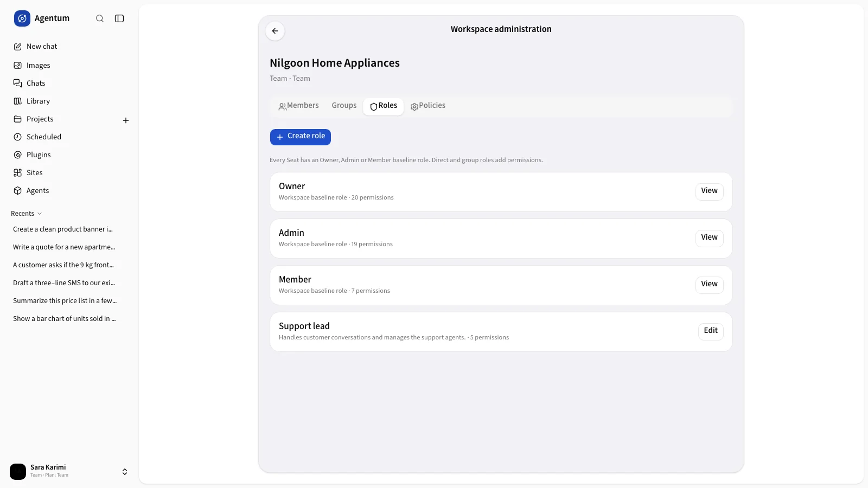This screenshot has width=868, height=488.
Task: Click 'Workspace baseline role · 20 permissions' text
Action: click(336, 197)
